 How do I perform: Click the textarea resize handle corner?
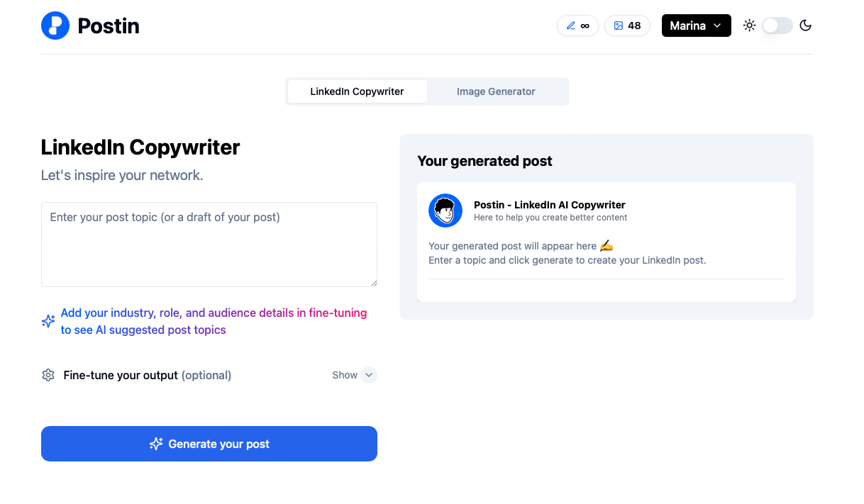pyautogui.click(x=374, y=284)
